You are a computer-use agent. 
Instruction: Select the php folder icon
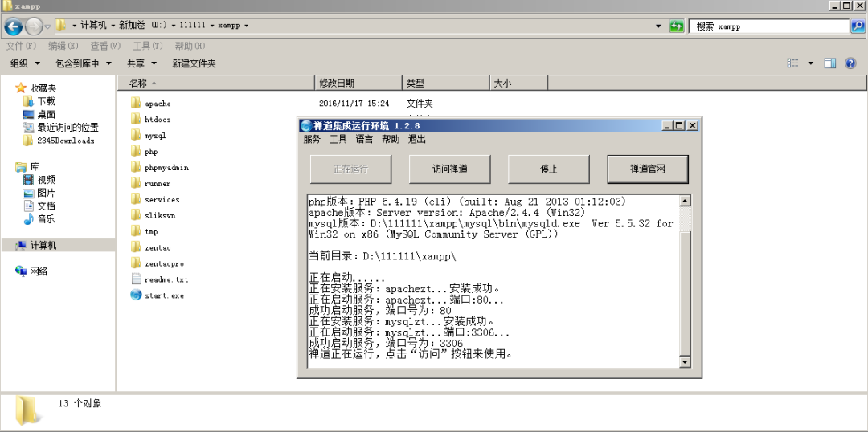tap(136, 151)
